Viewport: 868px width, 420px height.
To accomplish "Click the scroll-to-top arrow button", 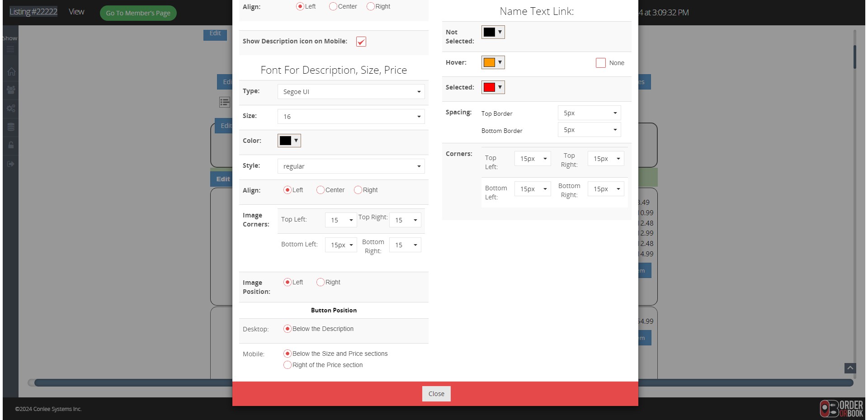I will coord(850,368).
